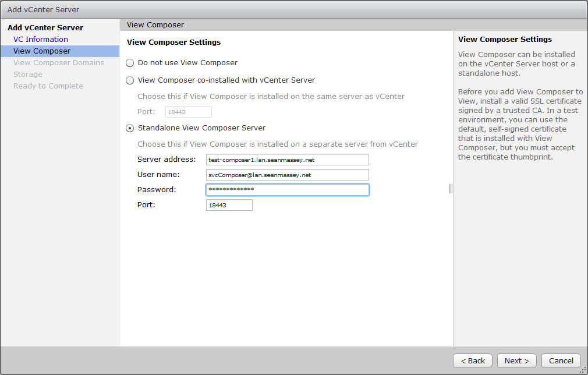The width and height of the screenshot is (588, 375).
Task: Click the Server address text field
Action: (288, 160)
